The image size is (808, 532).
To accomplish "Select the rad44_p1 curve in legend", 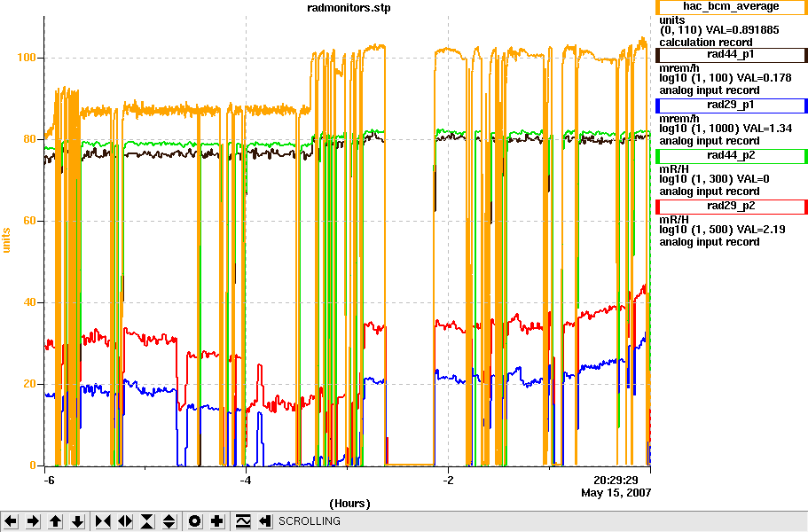I will click(x=731, y=55).
